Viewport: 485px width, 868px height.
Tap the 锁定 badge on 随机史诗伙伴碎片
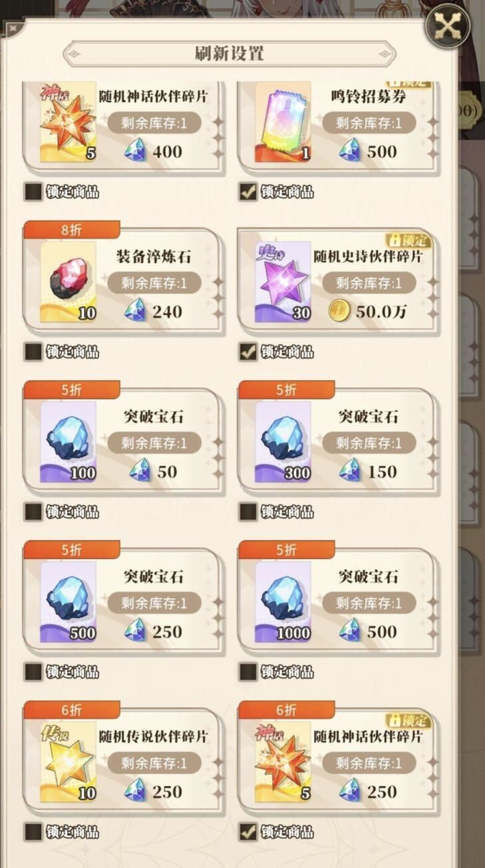point(410,241)
